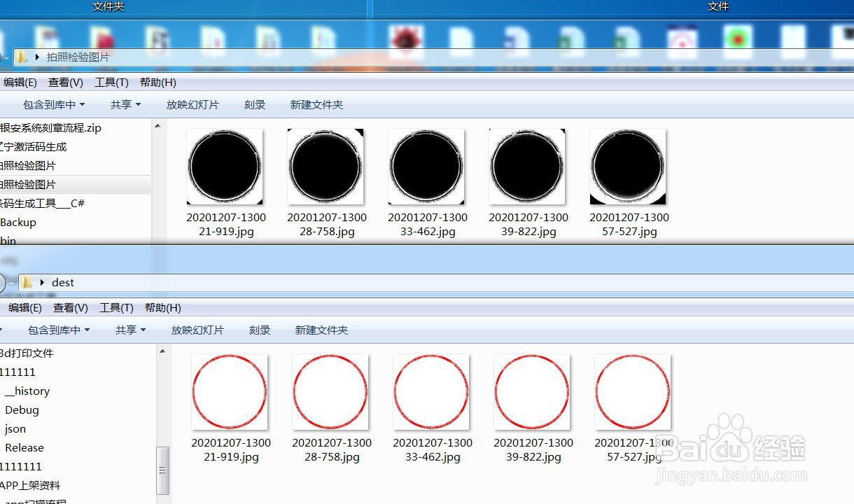
Task: Select 111111 folder in the dest navigation pane
Action: click(18, 372)
